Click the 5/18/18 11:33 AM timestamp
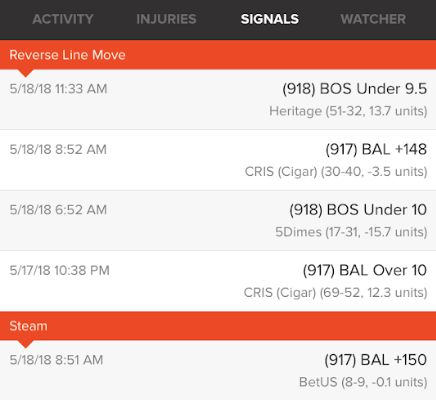The width and height of the screenshot is (436, 400). click(x=58, y=89)
